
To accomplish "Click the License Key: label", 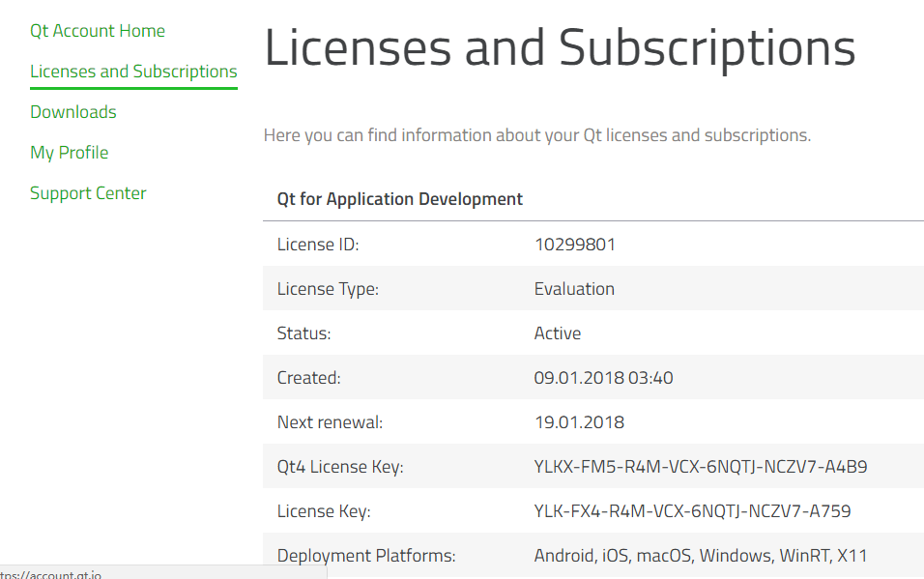I will [x=324, y=511].
